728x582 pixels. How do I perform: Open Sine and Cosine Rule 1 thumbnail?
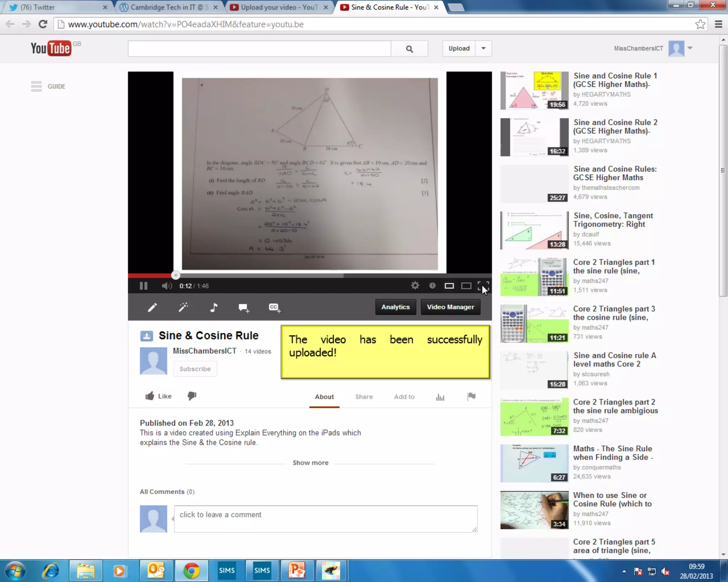[534, 91]
